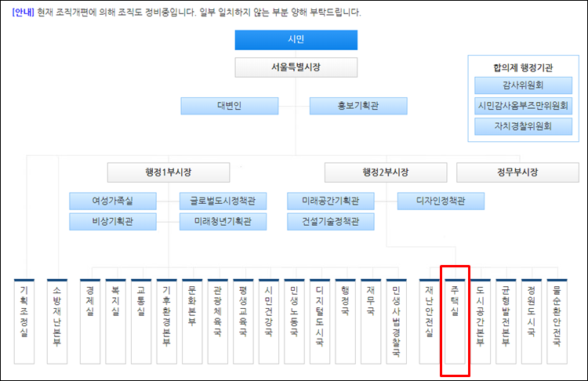Screen dimensions: 588x381
Task: Open the 미래청년기획관 box
Action: click(223, 222)
